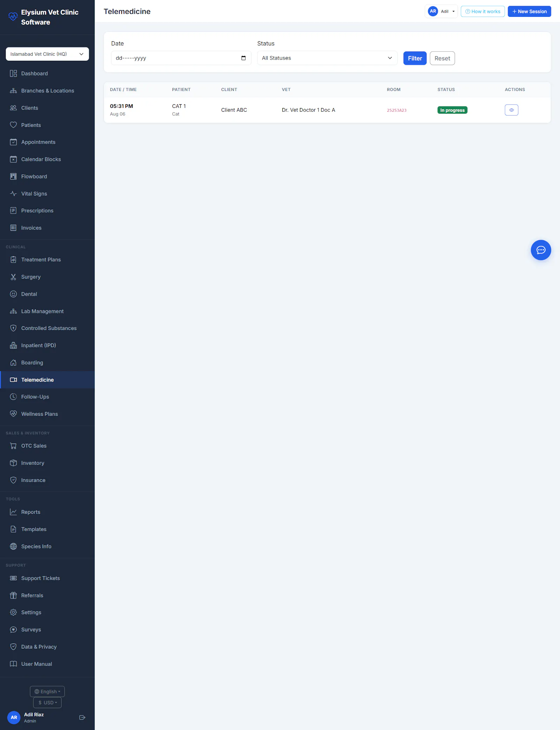Image resolution: width=560 pixels, height=730 pixels.
Task: Click the Species Info globe icon
Action: 13,547
